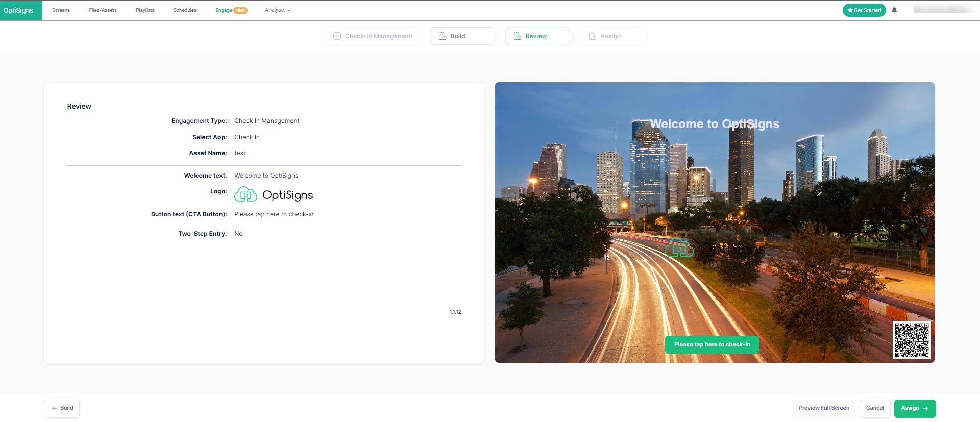Expand the Analytic dropdown menu
This screenshot has width=980, height=422.
tap(277, 10)
